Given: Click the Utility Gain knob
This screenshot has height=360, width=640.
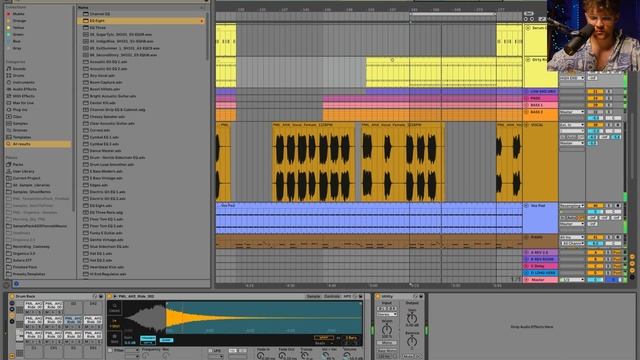Looking at the screenshot, I should pos(412,318).
